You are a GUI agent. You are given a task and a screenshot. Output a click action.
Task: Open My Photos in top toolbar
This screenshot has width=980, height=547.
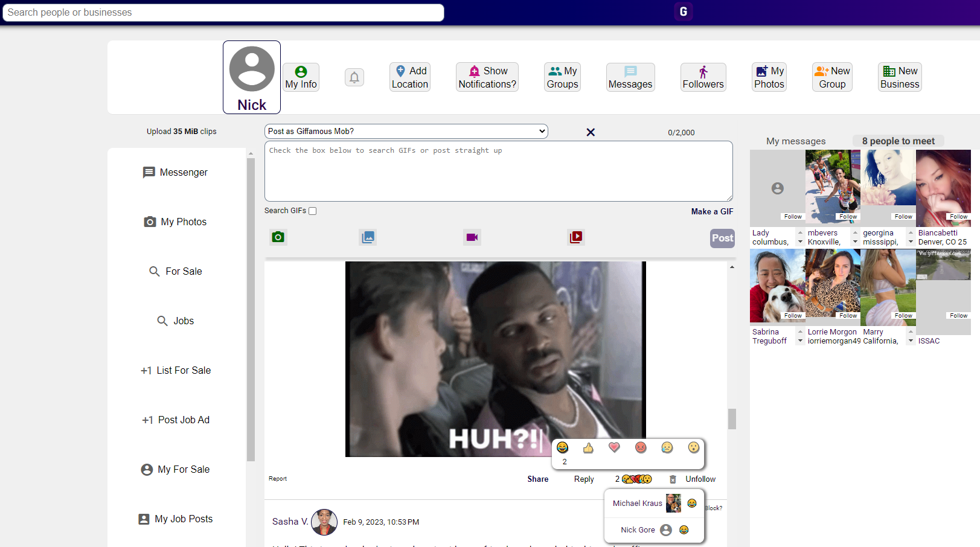point(769,77)
